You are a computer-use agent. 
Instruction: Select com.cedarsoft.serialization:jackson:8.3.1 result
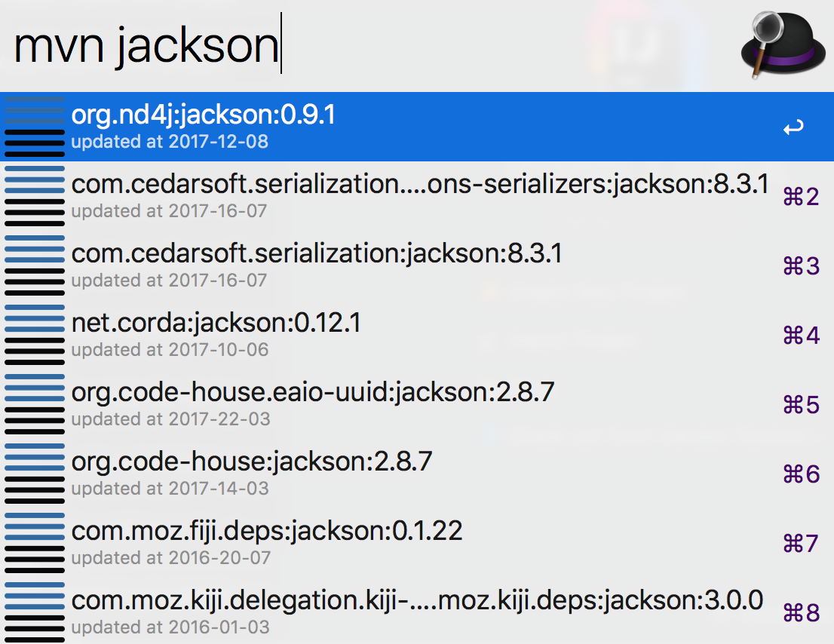[417, 265]
